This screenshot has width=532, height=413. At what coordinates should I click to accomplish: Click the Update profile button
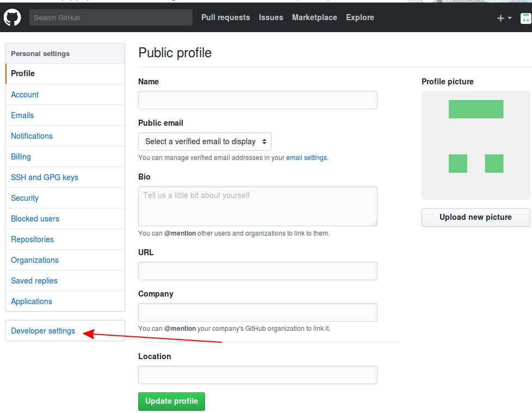172,402
